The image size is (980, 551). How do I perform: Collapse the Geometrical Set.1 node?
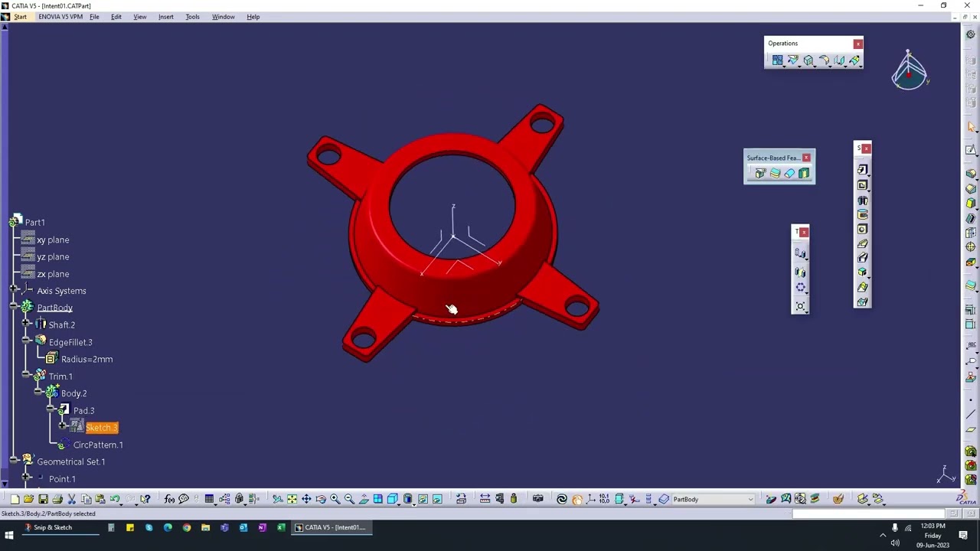coord(15,461)
